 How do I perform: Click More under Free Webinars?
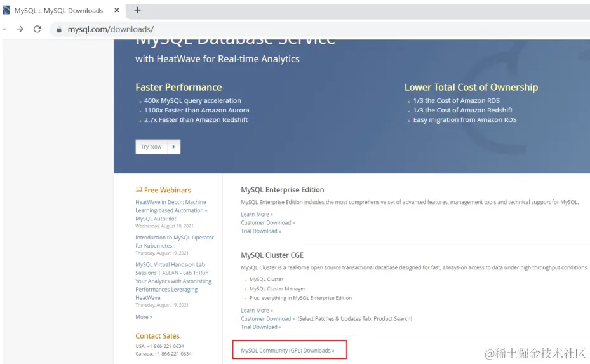point(144,317)
